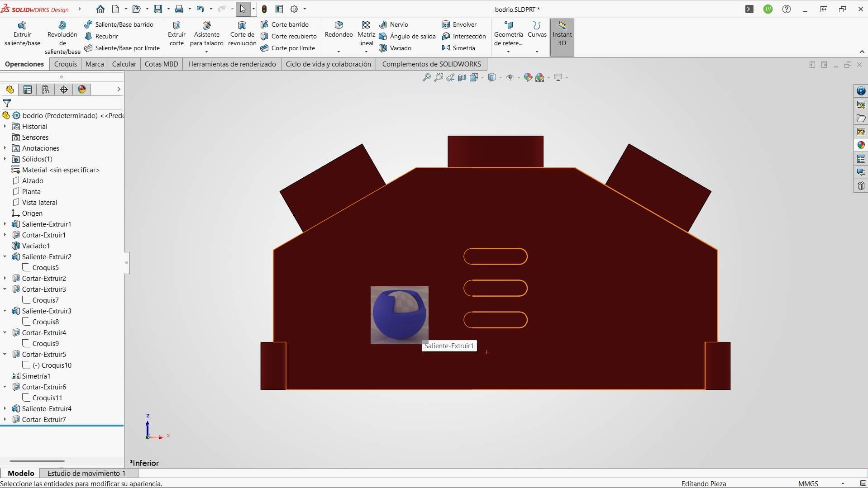This screenshot has width=868, height=488.
Task: Open the Estudio de movimiento 1 tab
Action: pyautogui.click(x=86, y=473)
